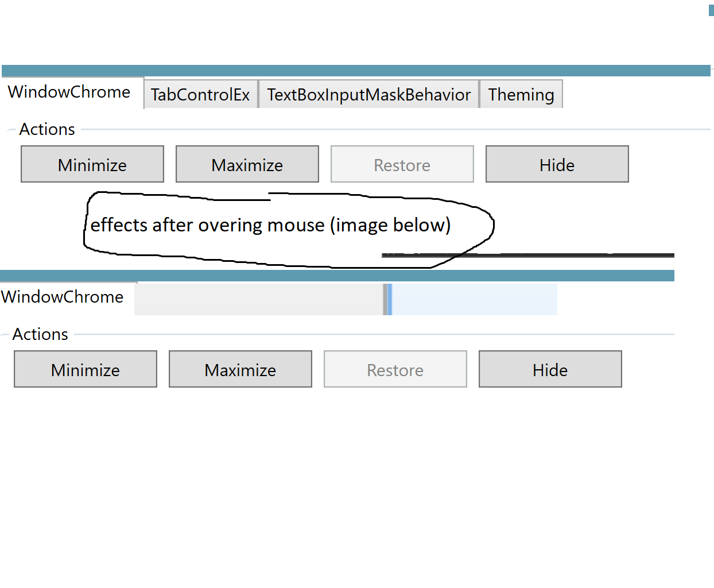
Task: Click the Actions group label in lower window
Action: 40,334
